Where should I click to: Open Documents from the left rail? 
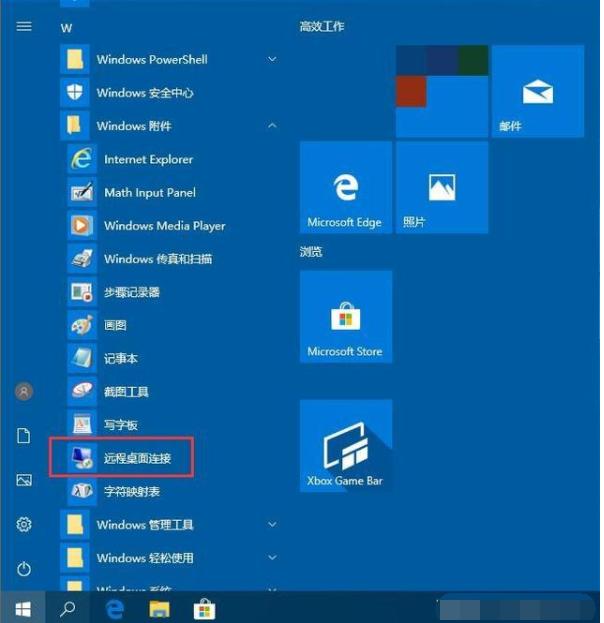tap(24, 435)
